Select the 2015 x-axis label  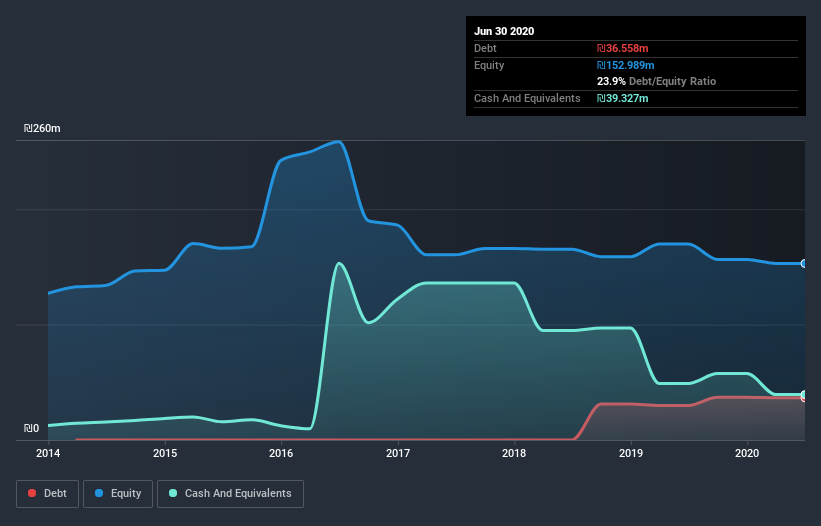click(x=165, y=453)
